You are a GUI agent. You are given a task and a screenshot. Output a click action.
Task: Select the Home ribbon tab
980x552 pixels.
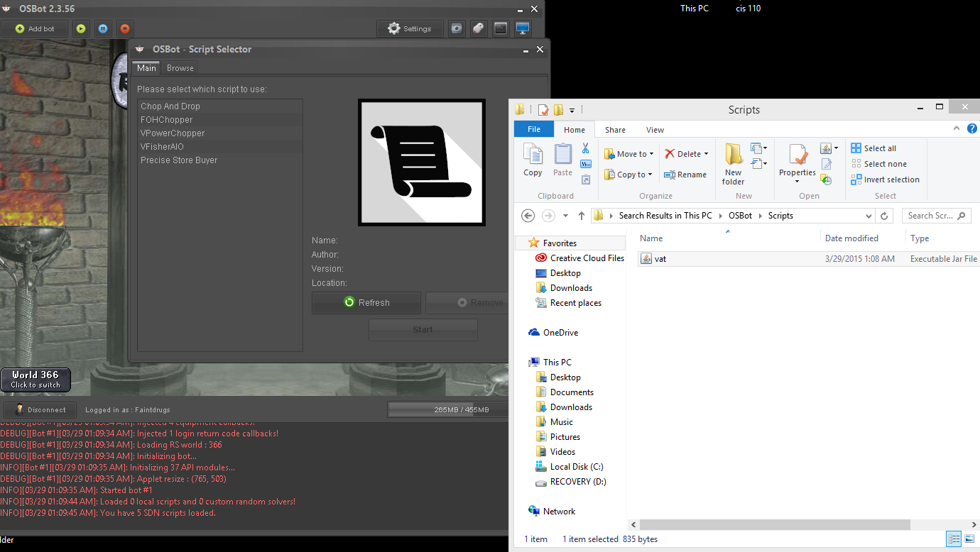pos(575,130)
